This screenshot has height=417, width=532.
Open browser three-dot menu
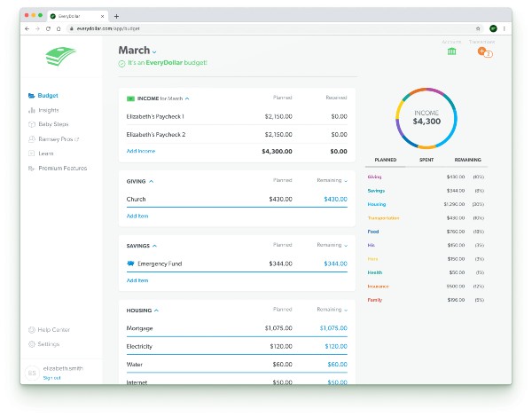tap(505, 29)
